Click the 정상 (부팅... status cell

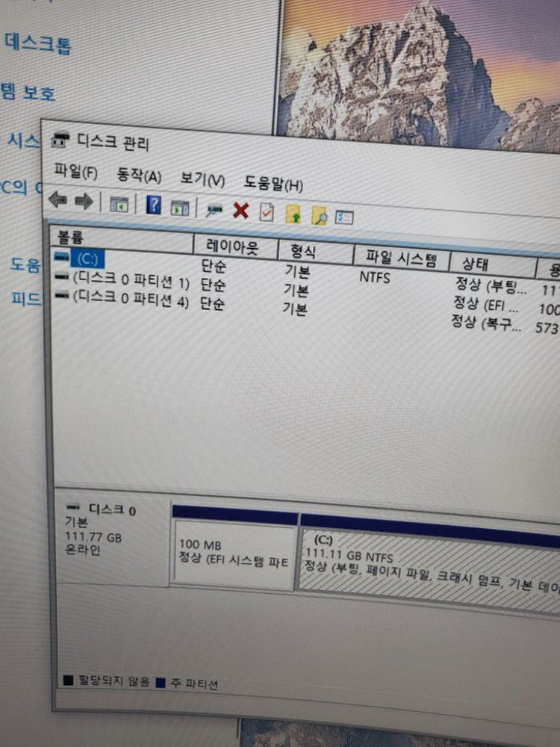click(x=491, y=285)
